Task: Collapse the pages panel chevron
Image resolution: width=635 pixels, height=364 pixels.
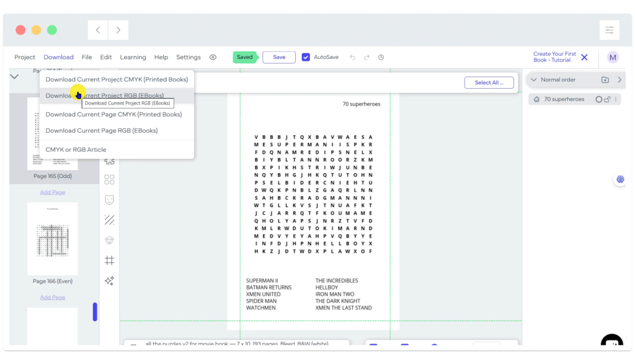Action: point(14,76)
